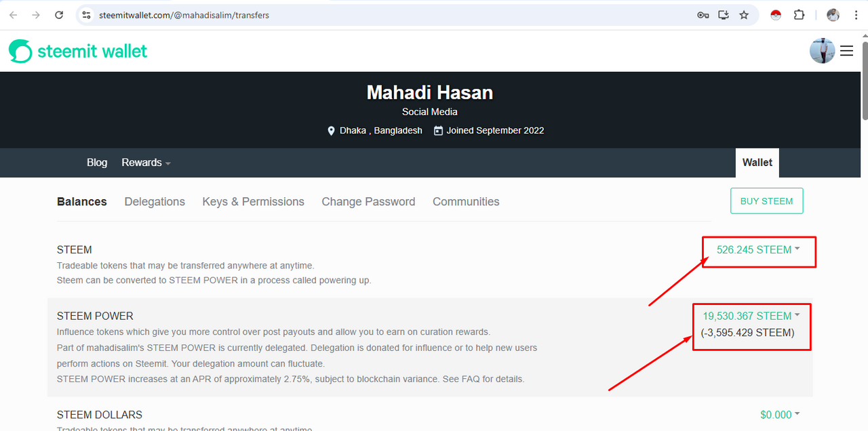The image size is (868, 431).
Task: Click the install app icon in address bar
Action: point(724,15)
